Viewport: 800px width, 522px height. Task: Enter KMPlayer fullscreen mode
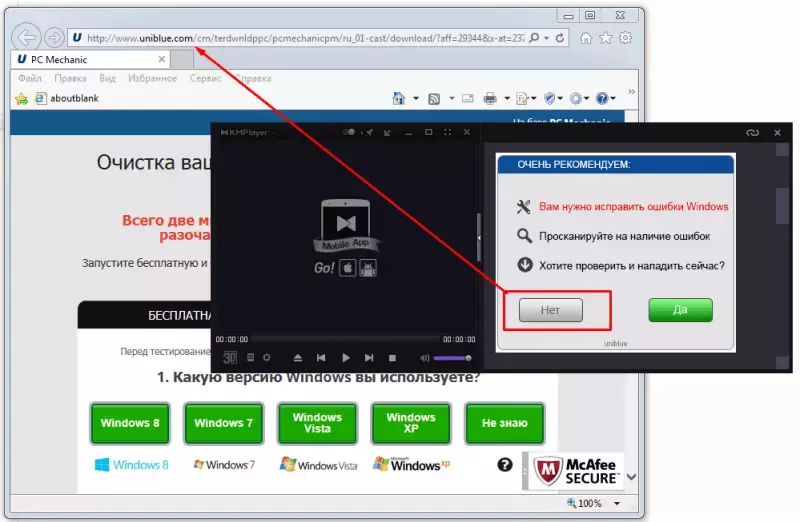point(447,132)
